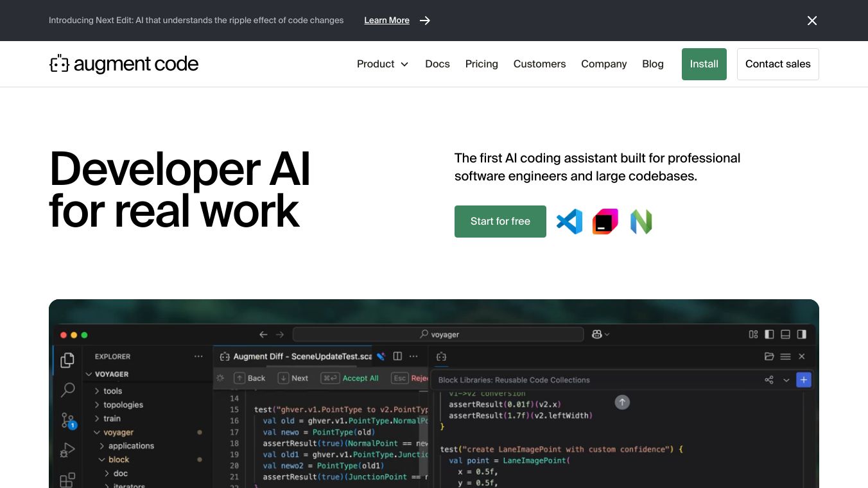
Task: Open the Customers nav link
Action: (x=540, y=64)
